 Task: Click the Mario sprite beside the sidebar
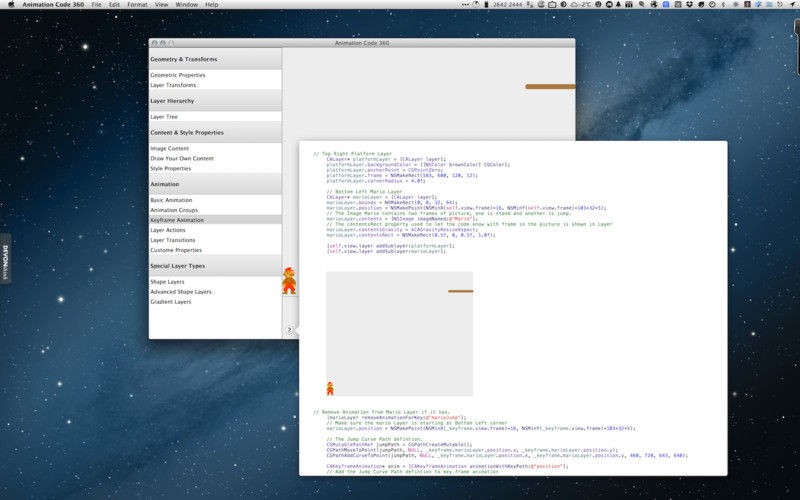(289, 281)
